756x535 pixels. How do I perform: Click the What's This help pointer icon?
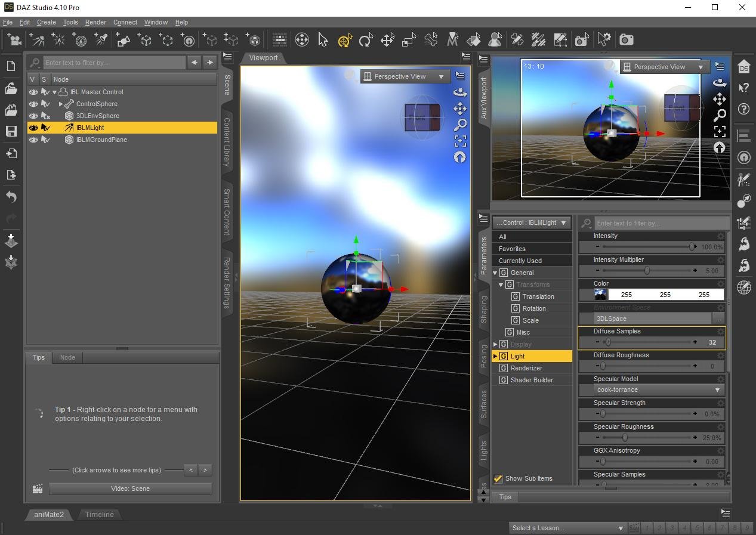tap(743, 88)
